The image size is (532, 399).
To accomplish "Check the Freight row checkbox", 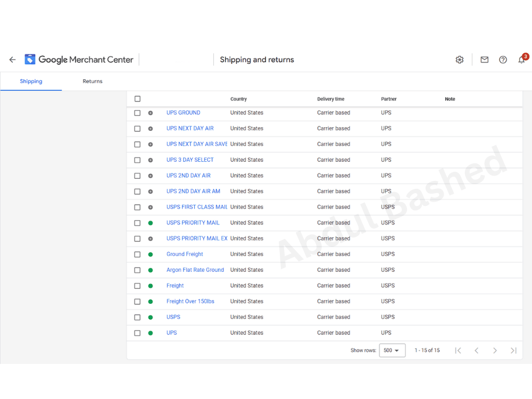I will 137,286.
